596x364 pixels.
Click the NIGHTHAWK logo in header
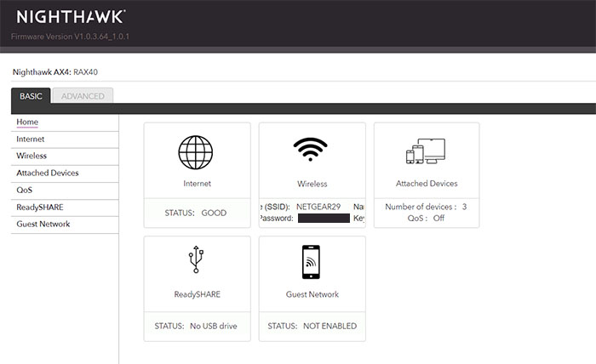[x=71, y=17]
